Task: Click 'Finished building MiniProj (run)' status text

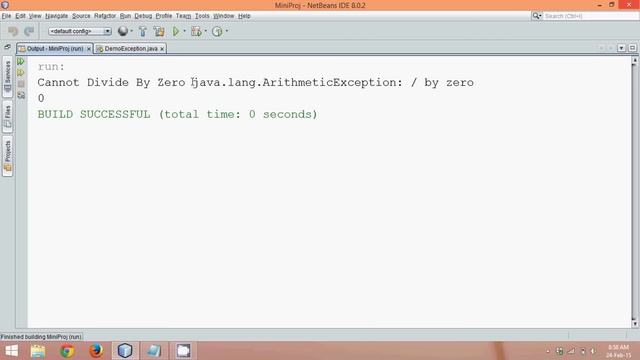Action: click(41, 337)
